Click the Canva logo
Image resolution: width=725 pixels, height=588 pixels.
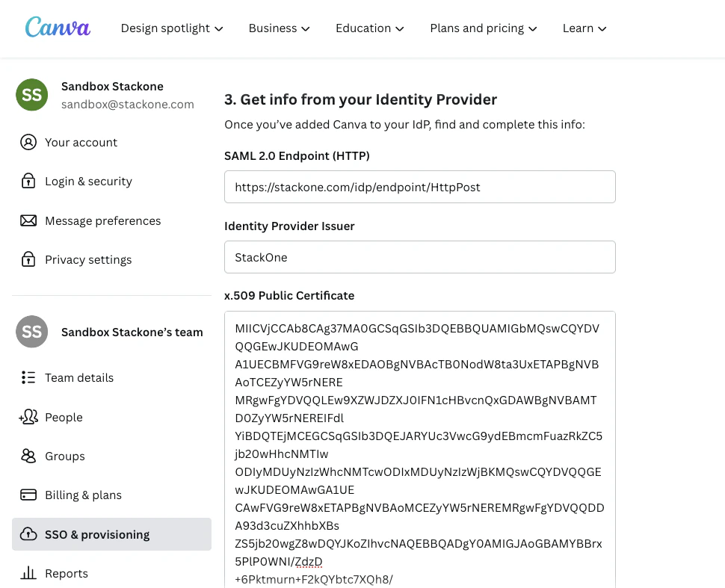58,27
